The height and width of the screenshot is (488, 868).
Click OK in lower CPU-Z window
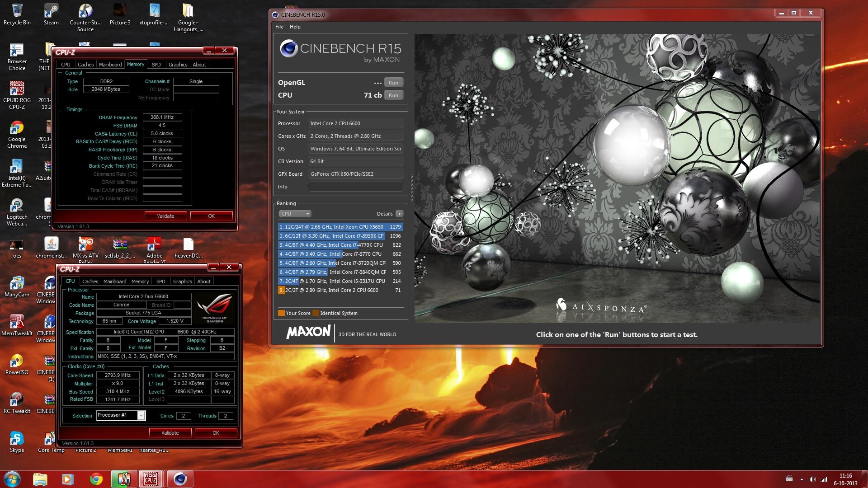point(216,433)
